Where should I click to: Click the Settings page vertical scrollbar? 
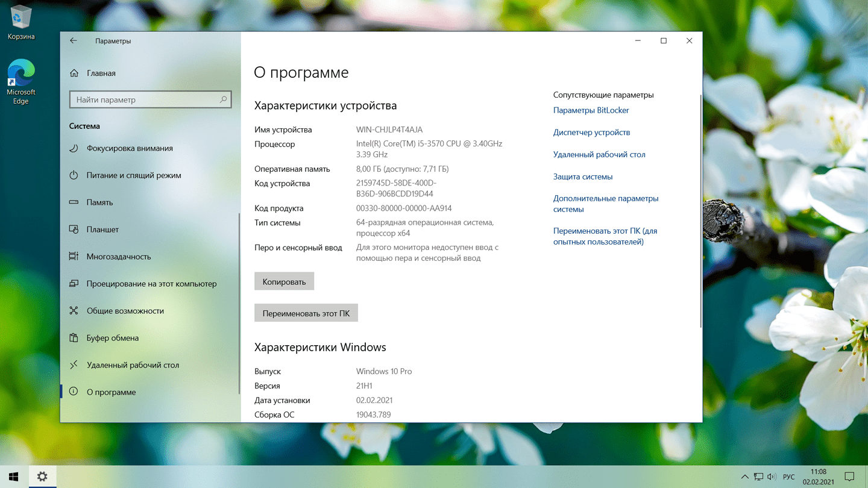tap(700, 211)
